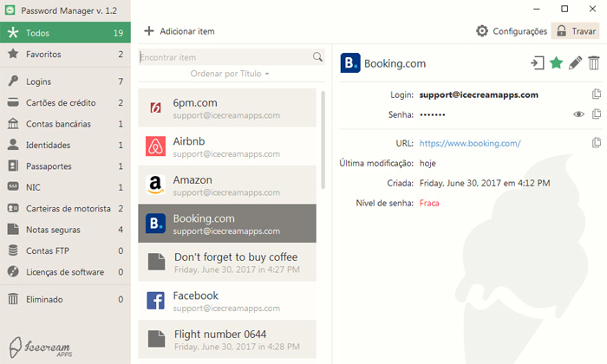The image size is (607, 364).
Task: Click the Airbnb logo icon in list
Action: [x=155, y=146]
